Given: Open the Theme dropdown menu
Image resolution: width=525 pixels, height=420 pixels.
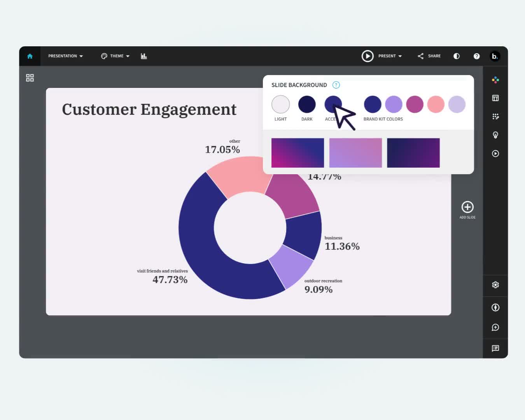Looking at the screenshot, I should click(115, 56).
